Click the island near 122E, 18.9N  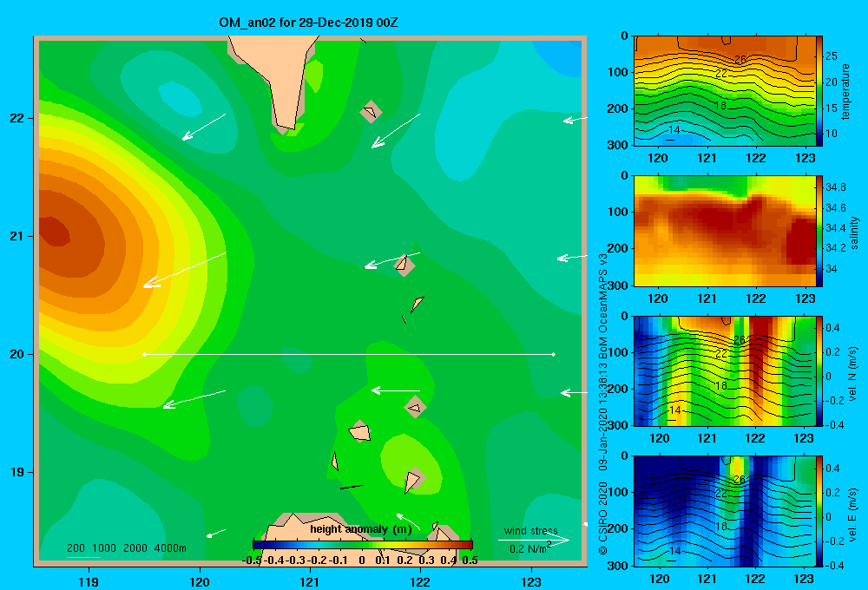(413, 480)
